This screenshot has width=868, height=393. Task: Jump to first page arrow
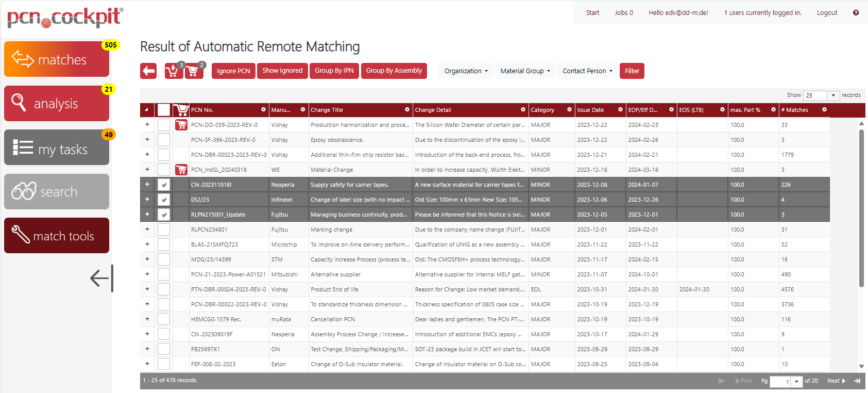tap(721, 381)
